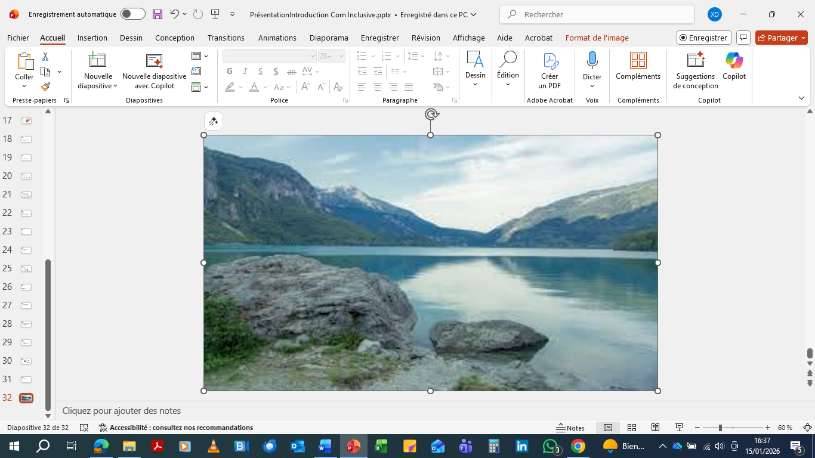This screenshot has height=458, width=815.
Task: Click Accessibilité : consultez nos recommandations
Action: [175, 428]
